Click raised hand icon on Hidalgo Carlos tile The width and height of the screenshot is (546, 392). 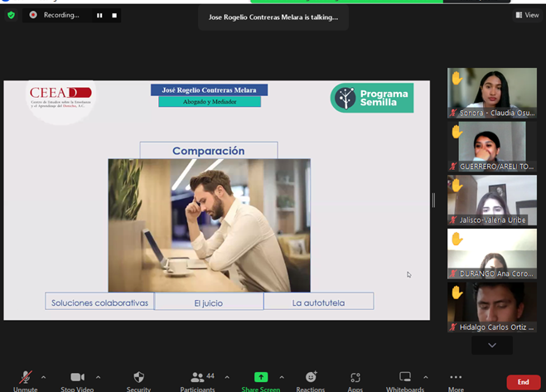457,293
